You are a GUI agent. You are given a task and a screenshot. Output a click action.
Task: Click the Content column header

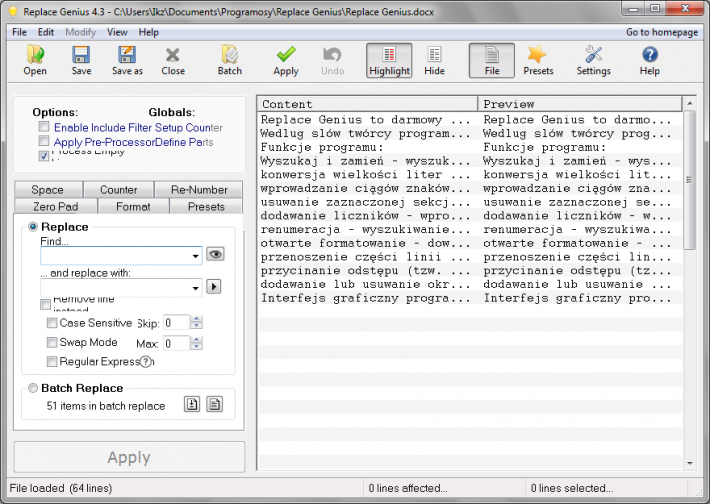[x=367, y=104]
